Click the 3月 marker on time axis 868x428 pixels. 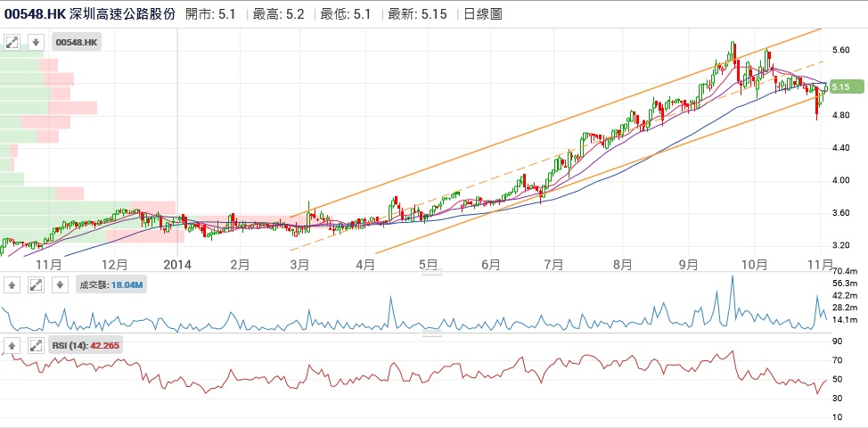[x=299, y=264]
